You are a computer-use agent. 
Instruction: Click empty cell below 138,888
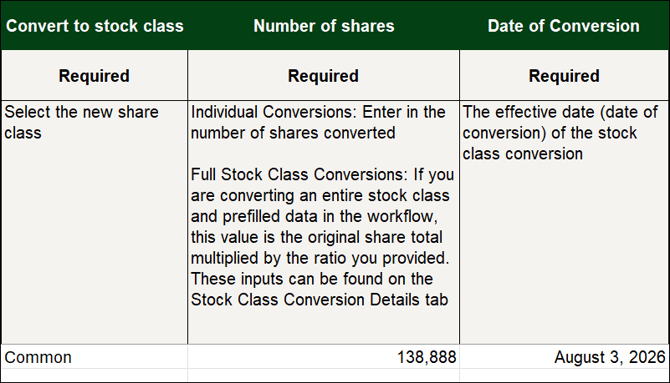coord(323,375)
